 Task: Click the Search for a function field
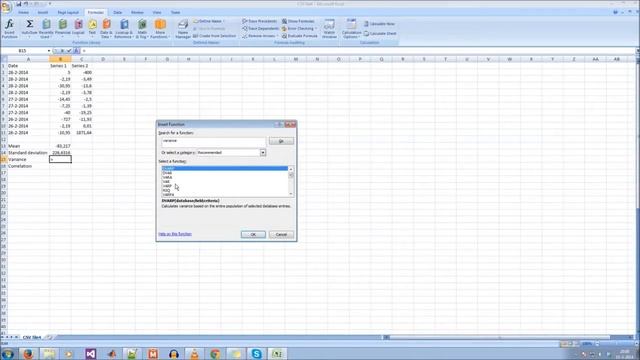213,141
